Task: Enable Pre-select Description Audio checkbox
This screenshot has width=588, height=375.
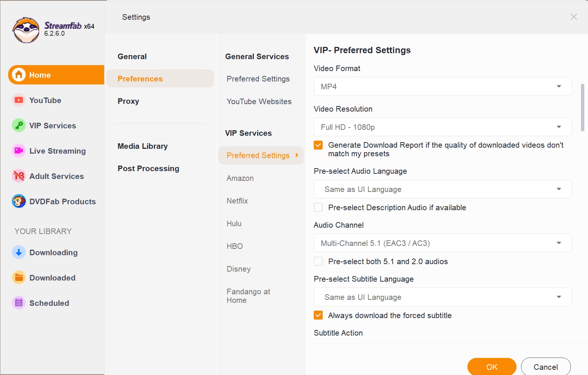Action: click(x=318, y=207)
